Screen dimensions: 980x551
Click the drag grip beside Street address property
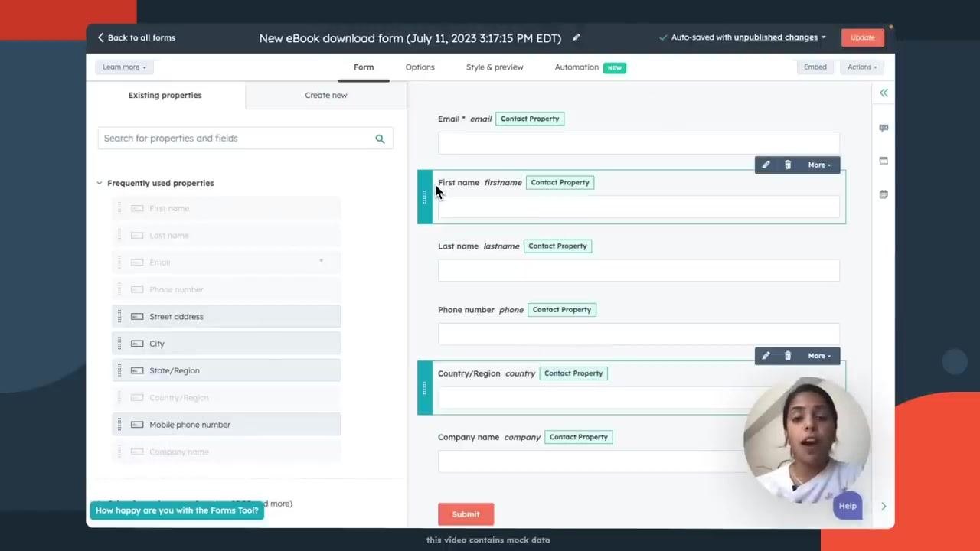[x=119, y=316]
